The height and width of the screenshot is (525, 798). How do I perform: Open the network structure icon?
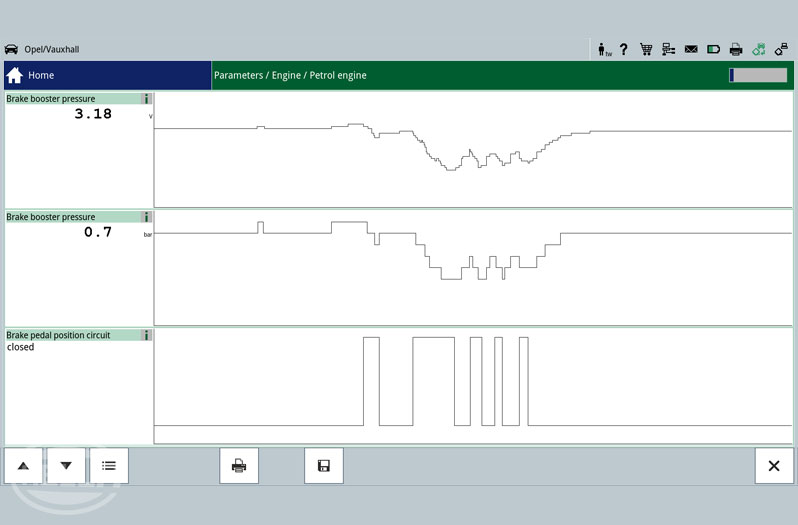pos(668,49)
